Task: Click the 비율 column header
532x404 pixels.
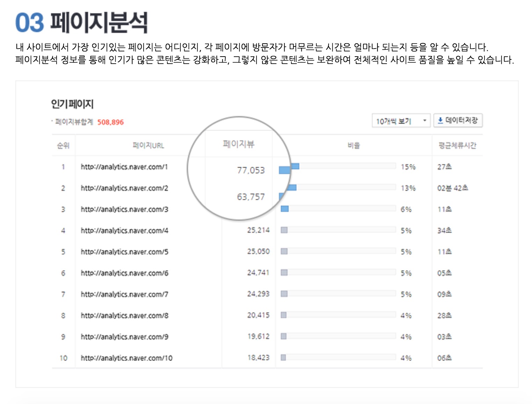Action: [x=353, y=145]
